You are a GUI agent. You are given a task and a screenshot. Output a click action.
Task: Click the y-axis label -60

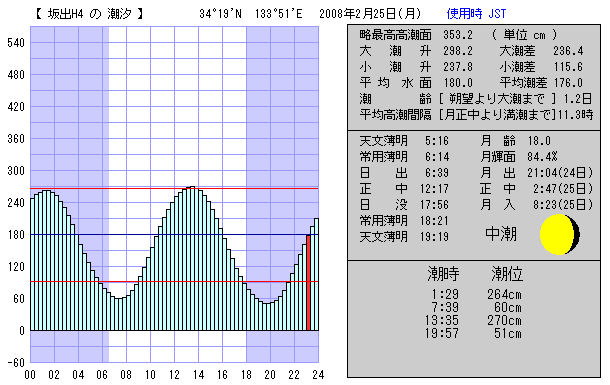(x=16, y=362)
